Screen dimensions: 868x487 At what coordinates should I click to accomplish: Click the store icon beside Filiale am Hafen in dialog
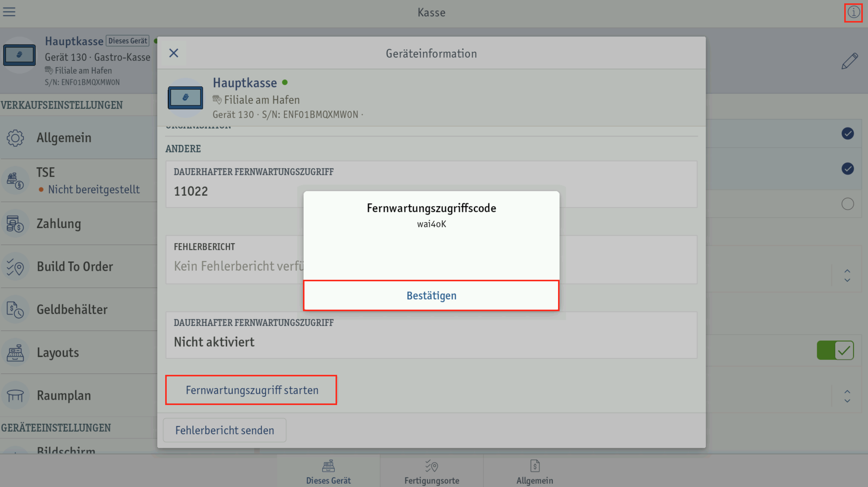click(217, 100)
